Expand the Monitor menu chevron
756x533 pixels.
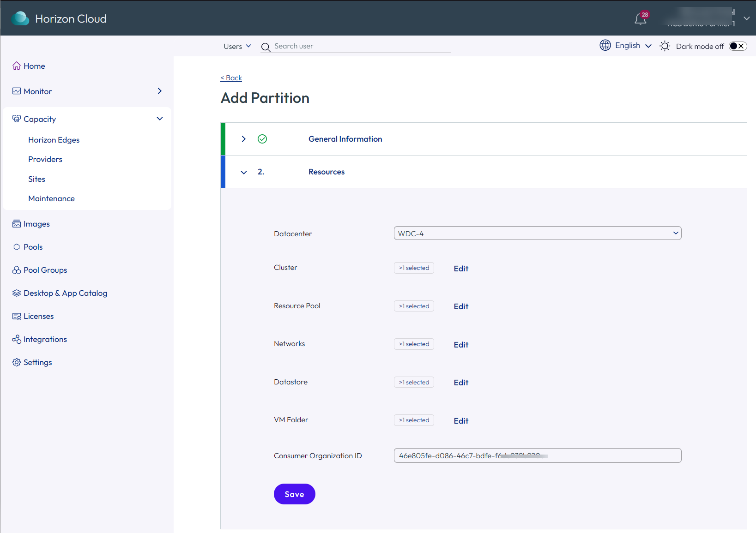pos(160,91)
